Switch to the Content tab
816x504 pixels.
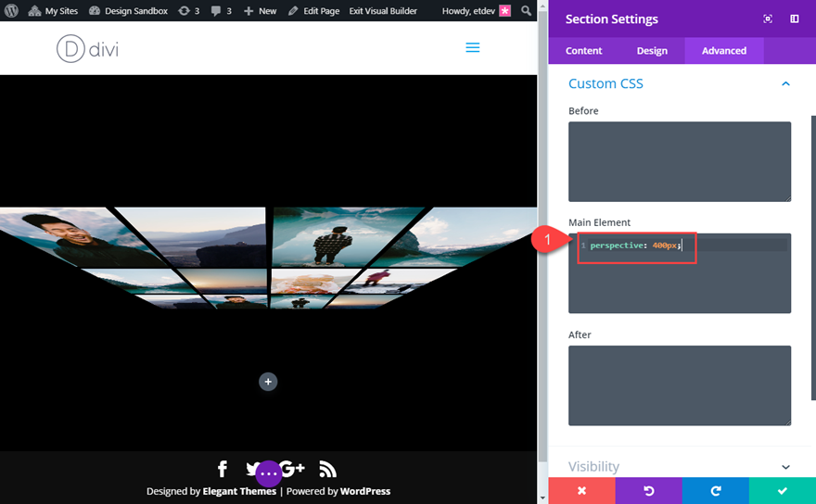click(x=583, y=50)
